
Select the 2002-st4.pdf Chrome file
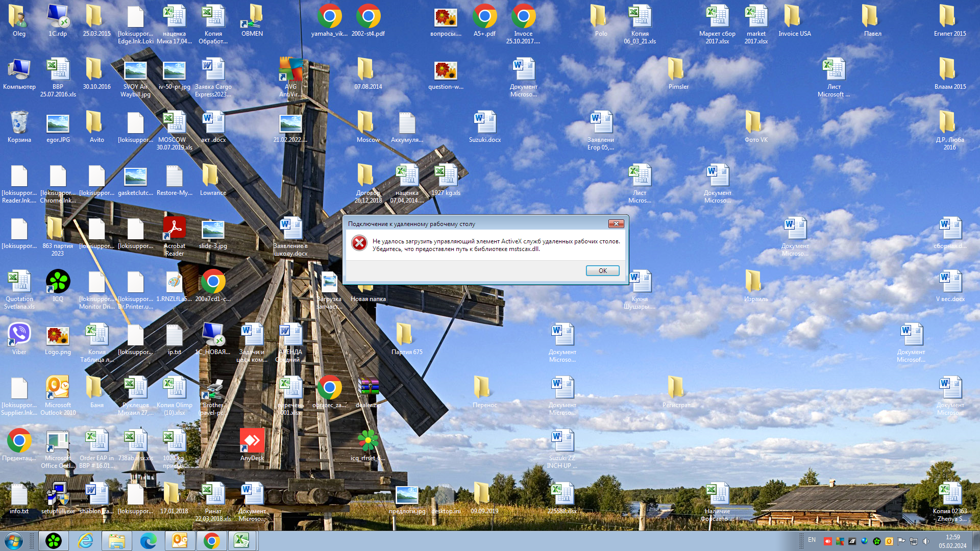(x=369, y=20)
